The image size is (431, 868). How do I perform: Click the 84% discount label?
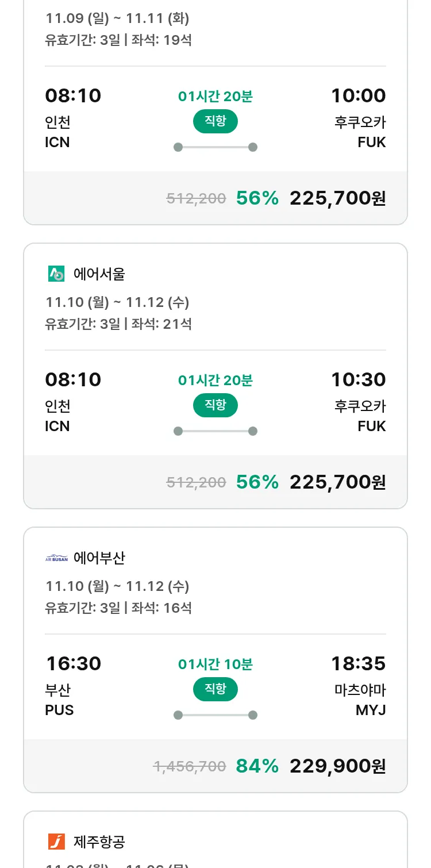pyautogui.click(x=257, y=766)
